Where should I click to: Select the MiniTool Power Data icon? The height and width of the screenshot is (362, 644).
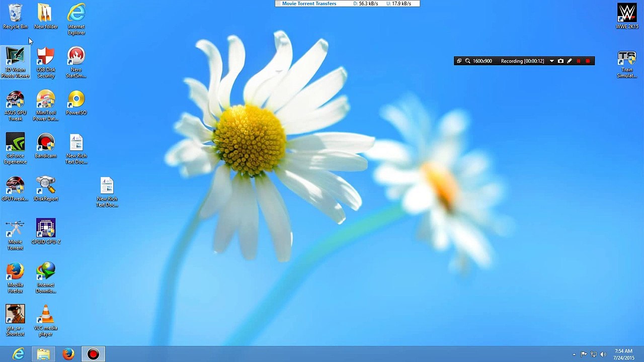(x=46, y=106)
